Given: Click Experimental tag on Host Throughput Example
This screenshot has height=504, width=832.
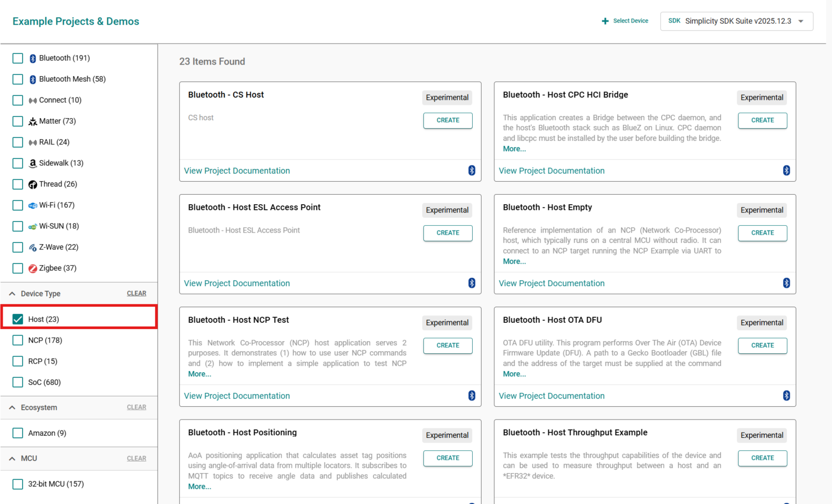Looking at the screenshot, I should click(x=762, y=435).
